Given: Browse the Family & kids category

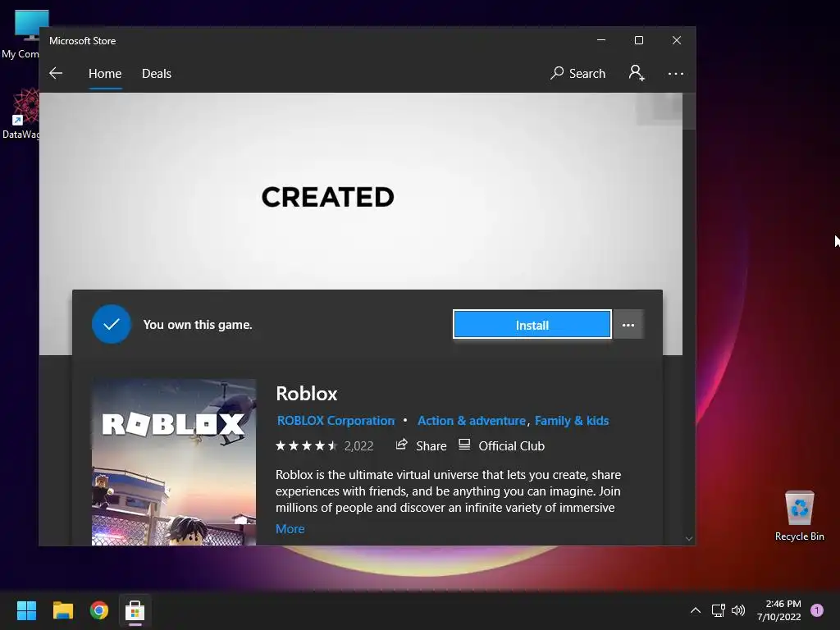Looking at the screenshot, I should pos(572,421).
